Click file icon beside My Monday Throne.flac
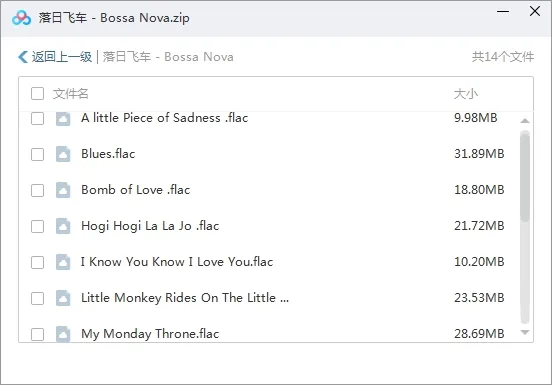Image resolution: width=552 pixels, height=385 pixels. coord(63,334)
